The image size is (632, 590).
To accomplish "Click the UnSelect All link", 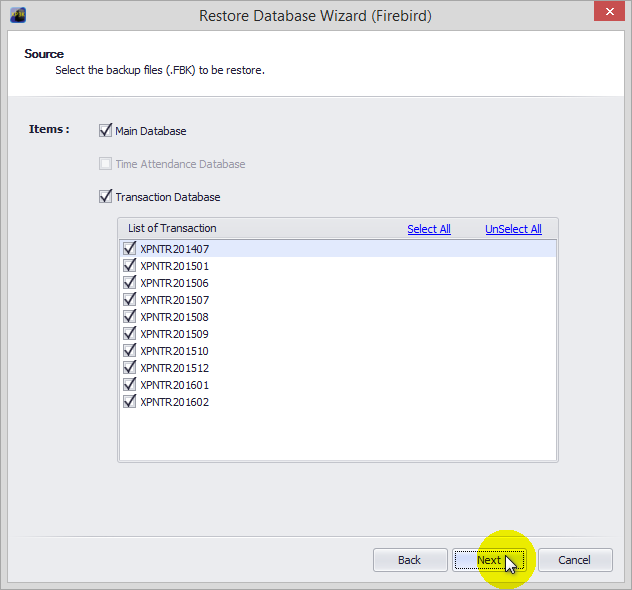I will click(513, 229).
